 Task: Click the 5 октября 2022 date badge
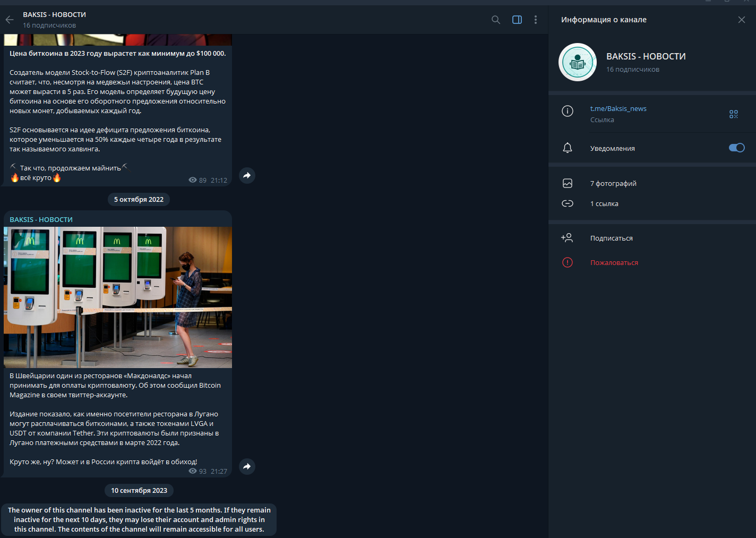[139, 200]
